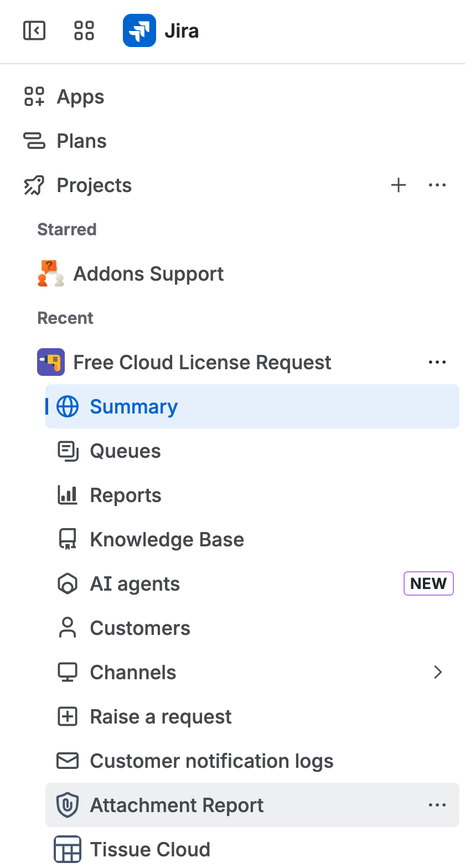The image size is (465, 868).
Task: Create a new project with the plus button
Action: click(398, 185)
